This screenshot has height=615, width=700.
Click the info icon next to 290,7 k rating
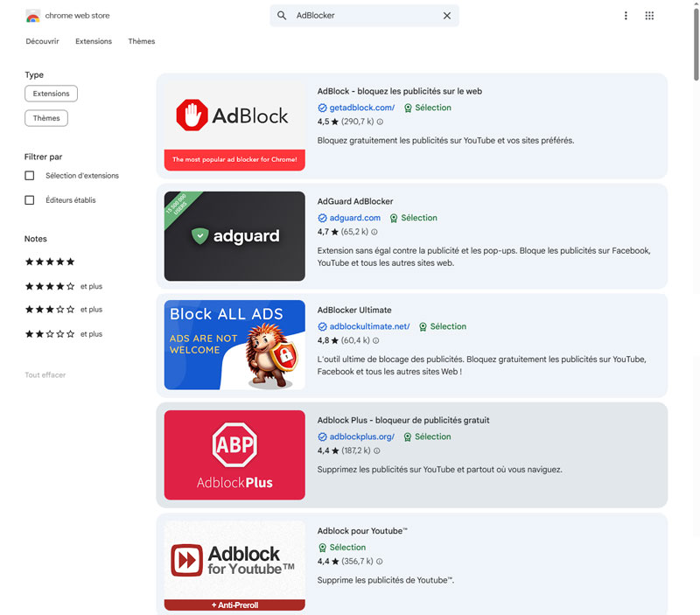tap(380, 122)
